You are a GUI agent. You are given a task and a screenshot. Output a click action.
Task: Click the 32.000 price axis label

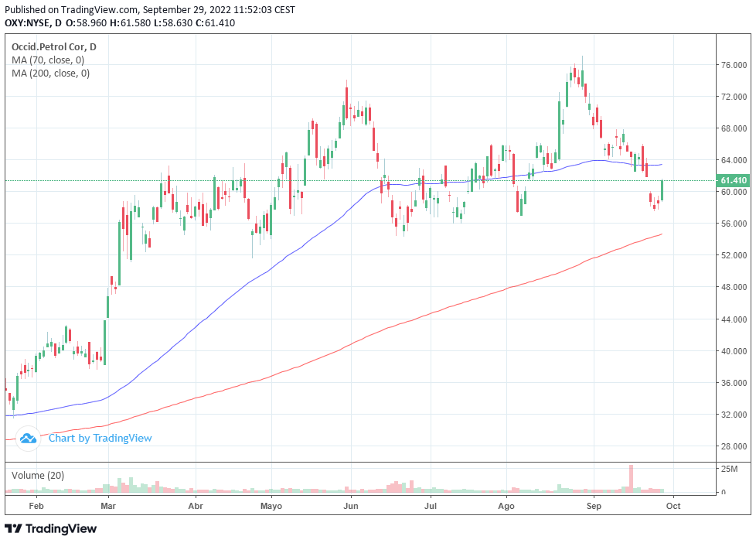[734, 415]
